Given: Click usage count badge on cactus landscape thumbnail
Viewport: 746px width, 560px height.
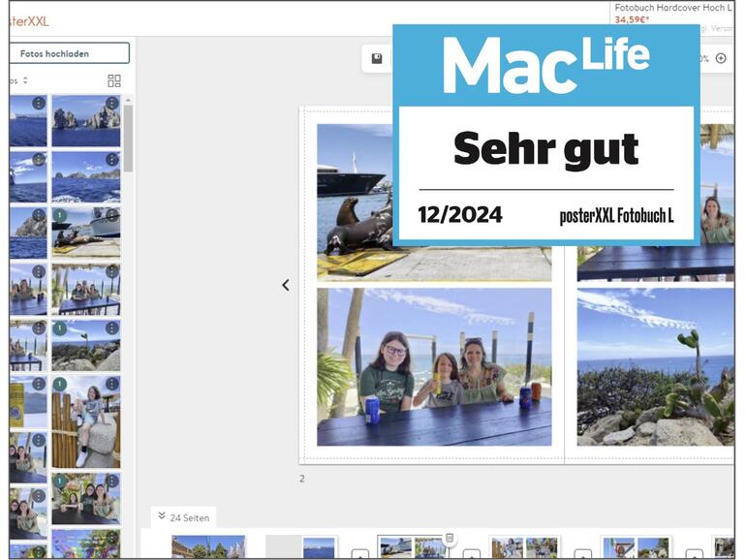Looking at the screenshot, I should point(59,327).
